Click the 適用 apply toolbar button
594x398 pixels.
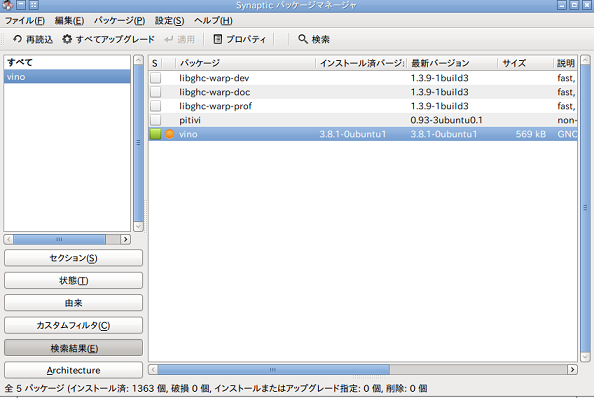[x=180, y=39]
